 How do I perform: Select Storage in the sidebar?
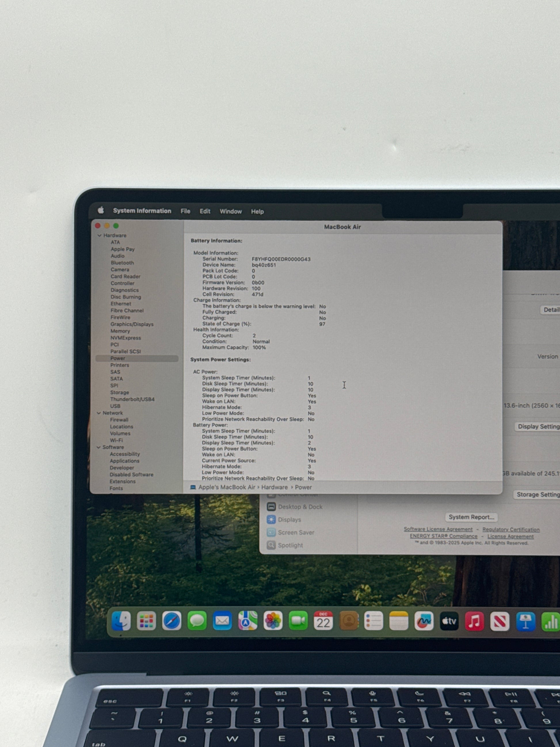coord(119,392)
